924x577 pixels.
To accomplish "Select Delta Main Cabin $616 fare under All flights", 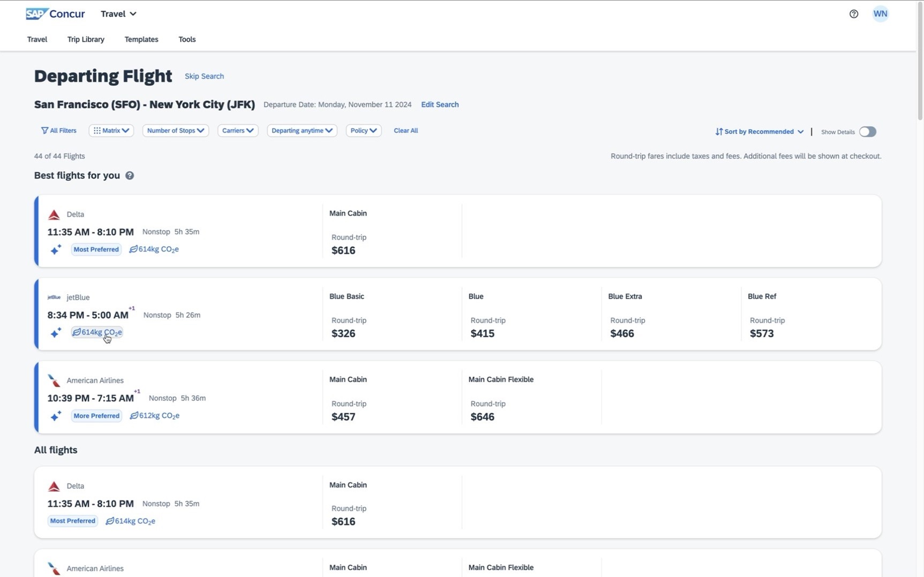I will 392,503.
